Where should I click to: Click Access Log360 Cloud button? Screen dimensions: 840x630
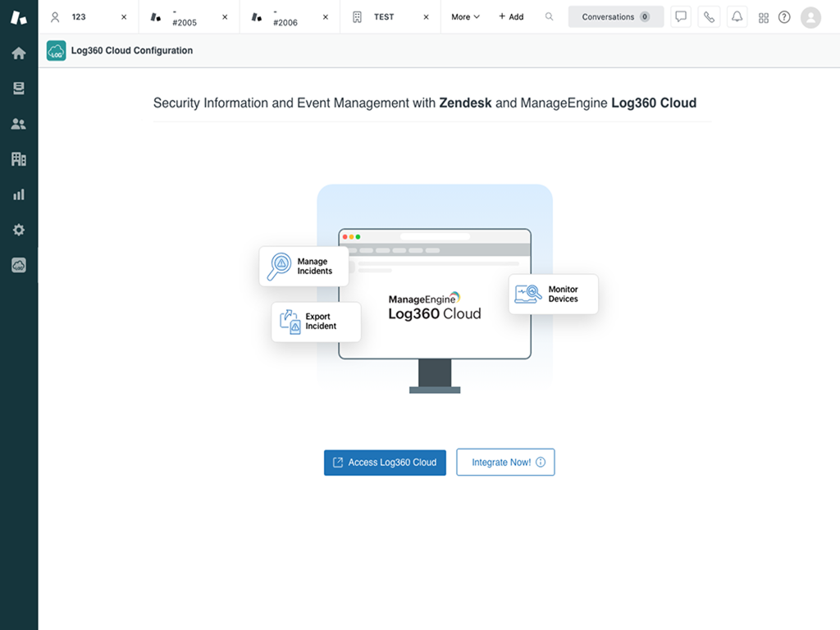tap(385, 463)
